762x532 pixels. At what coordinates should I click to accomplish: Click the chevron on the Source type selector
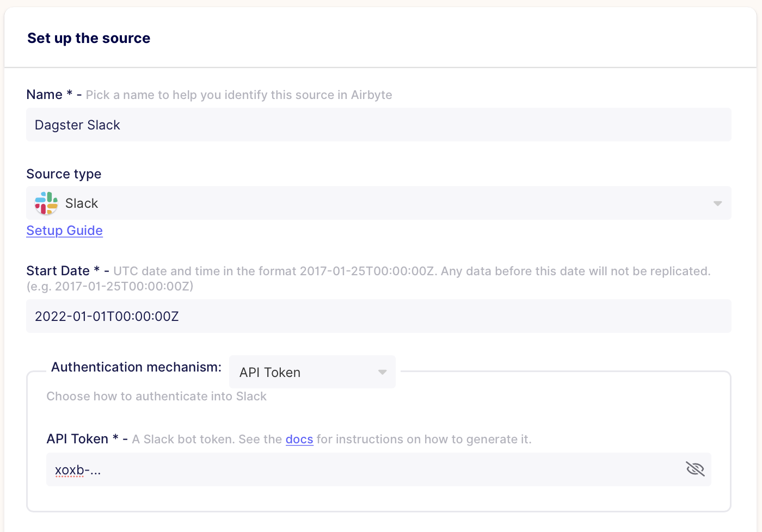point(717,203)
